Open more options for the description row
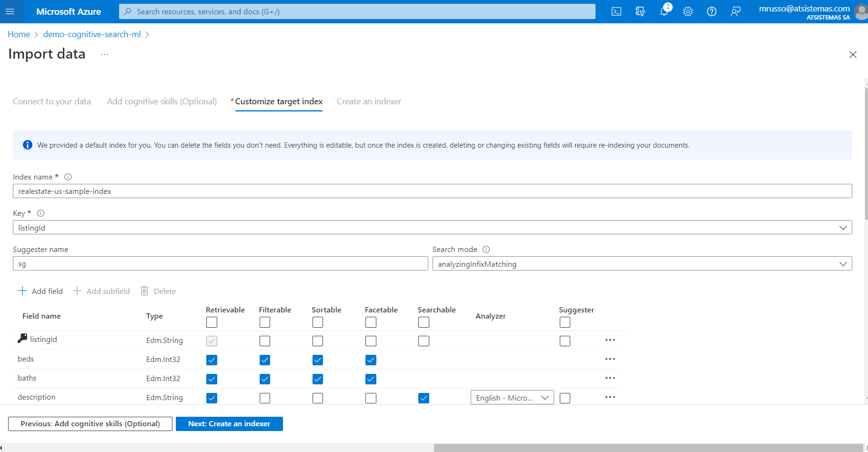This screenshot has height=452, width=868. [610, 397]
